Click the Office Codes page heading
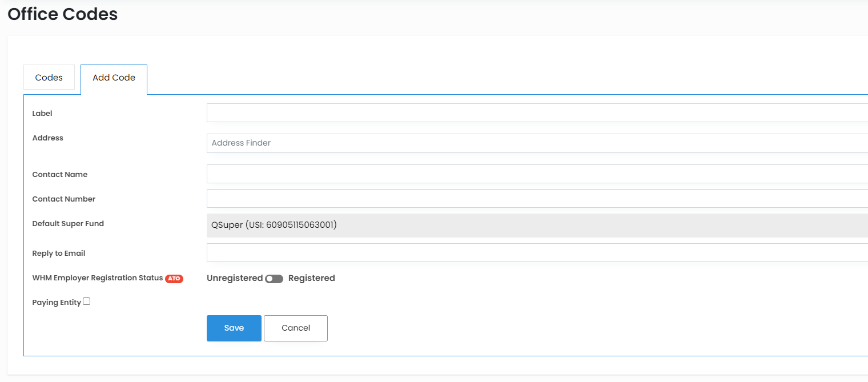 63,14
